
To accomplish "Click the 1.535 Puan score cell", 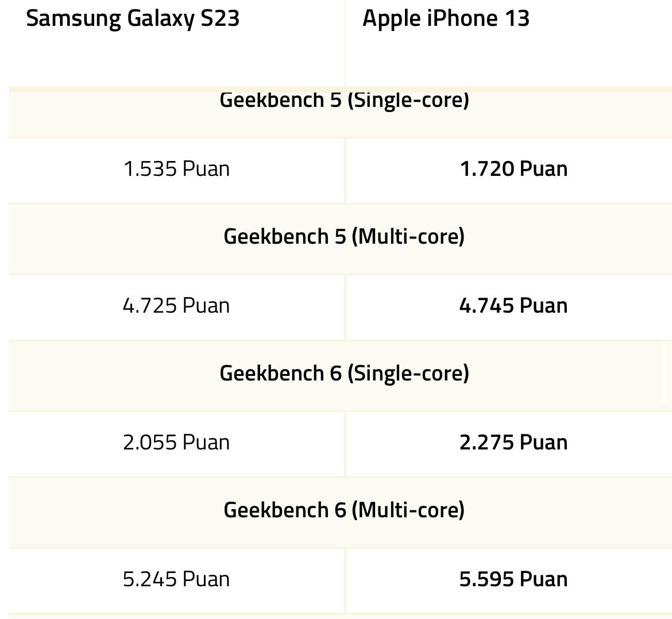I will point(176,169).
